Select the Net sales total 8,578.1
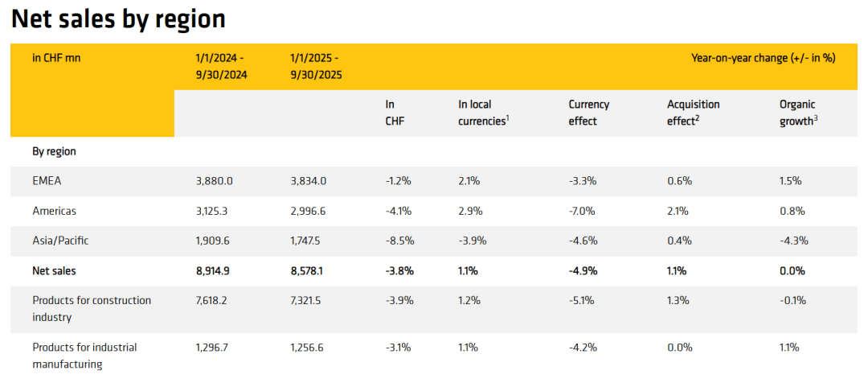The height and width of the screenshot is (383, 868). pyautogui.click(x=309, y=271)
